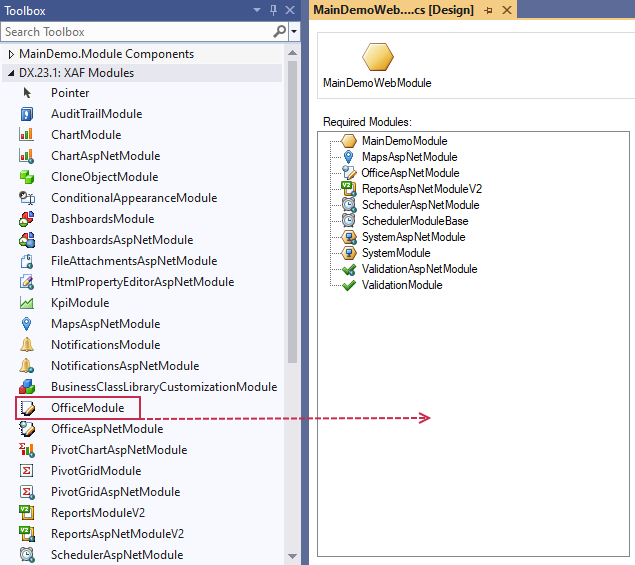The height and width of the screenshot is (565, 635).
Task: Click the ReportsModuleV2 text in Toolbox
Action: tap(98, 513)
